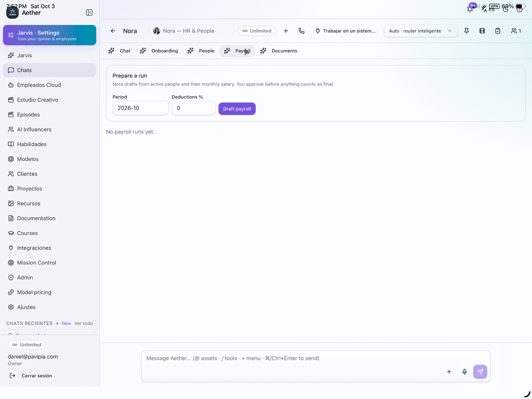Click Ver todo for recent chats
The height and width of the screenshot is (399, 532).
[84, 323]
